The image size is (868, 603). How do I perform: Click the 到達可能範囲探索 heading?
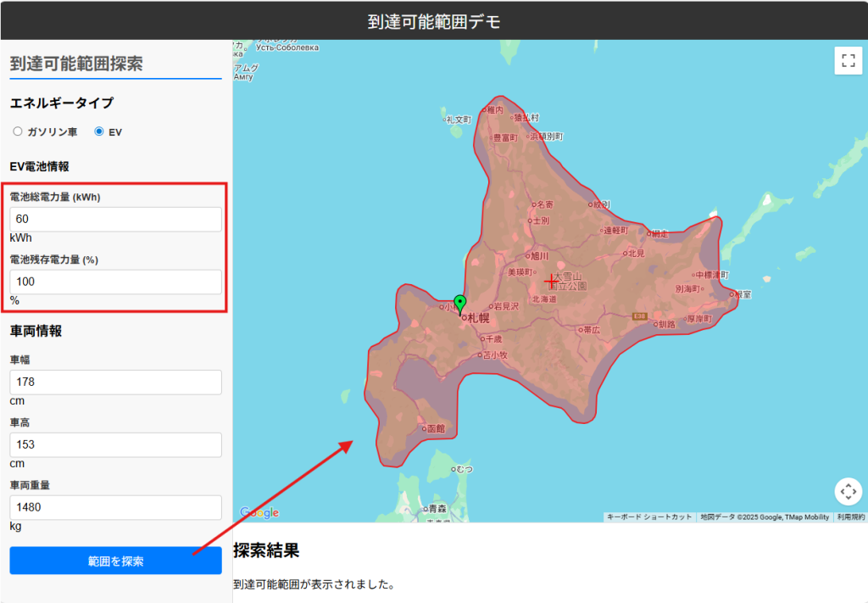76,64
